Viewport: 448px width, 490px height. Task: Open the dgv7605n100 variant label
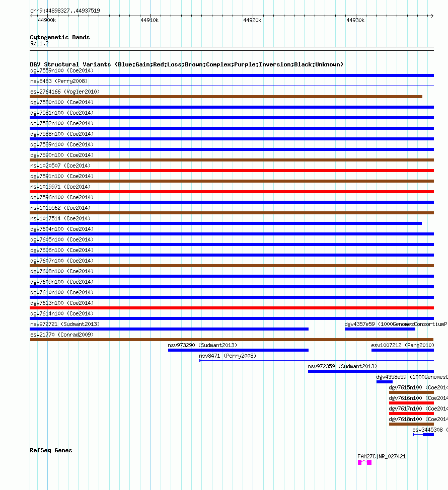click(x=62, y=239)
